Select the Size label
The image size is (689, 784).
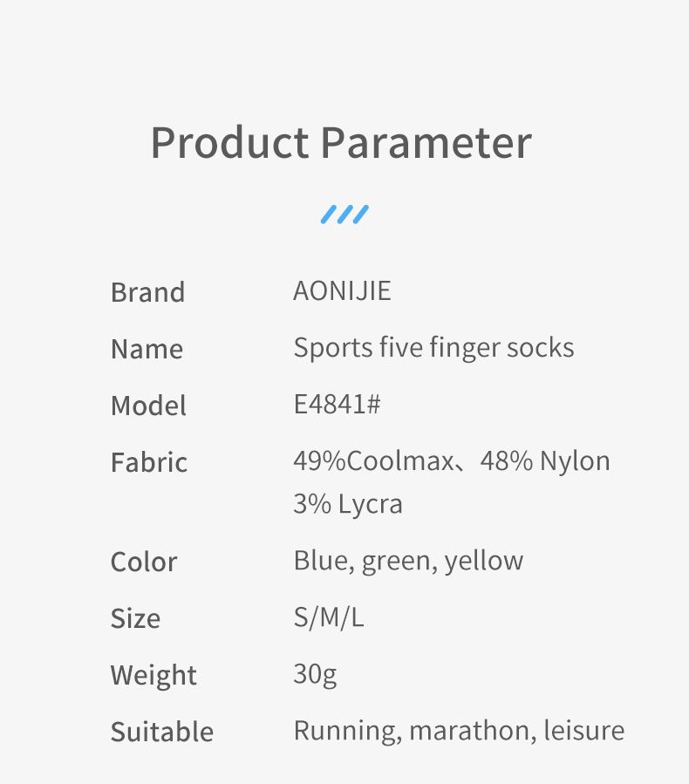click(x=135, y=618)
